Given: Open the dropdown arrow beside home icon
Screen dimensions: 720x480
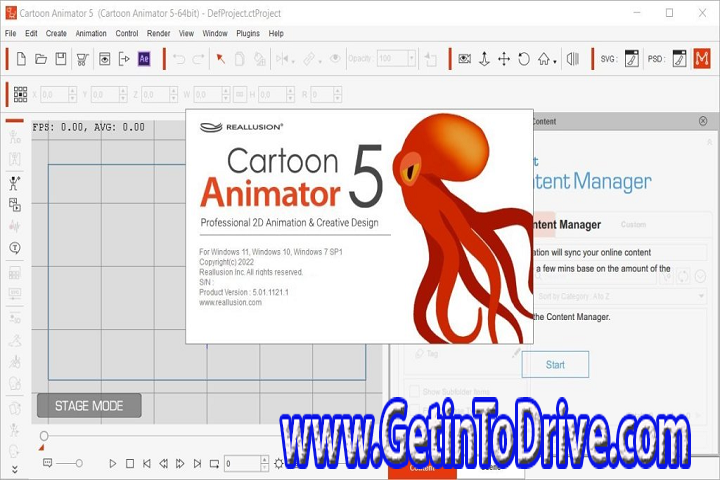Looking at the screenshot, I should pos(555,62).
